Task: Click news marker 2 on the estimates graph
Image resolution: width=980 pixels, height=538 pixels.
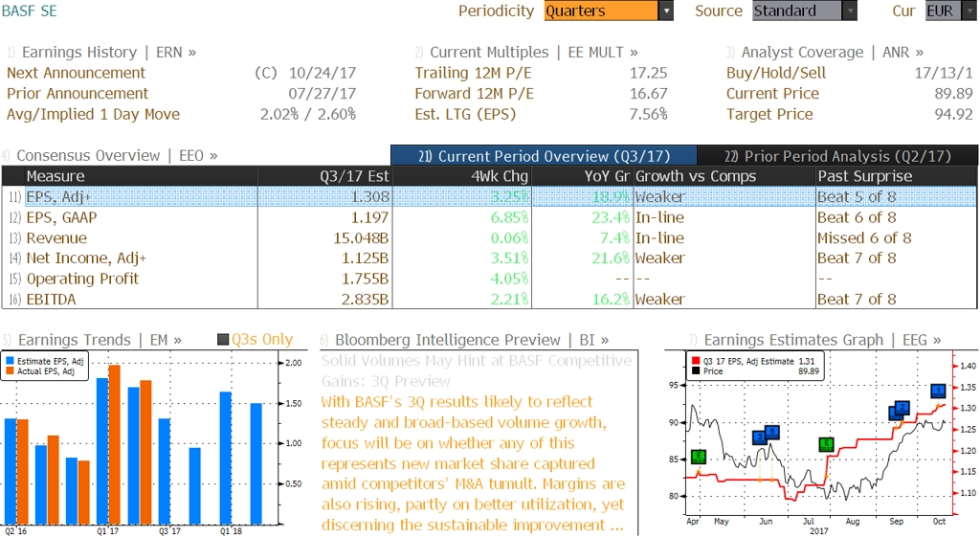Action: 902,408
